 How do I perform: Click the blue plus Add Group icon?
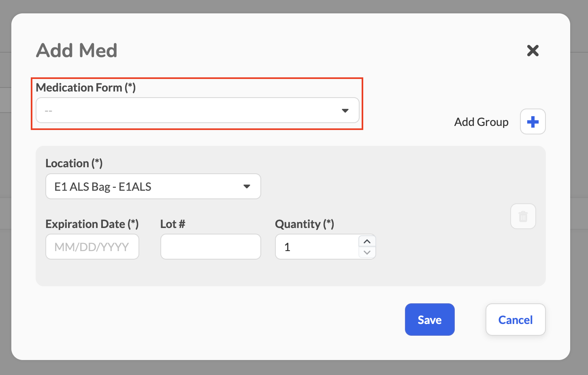[x=533, y=121]
